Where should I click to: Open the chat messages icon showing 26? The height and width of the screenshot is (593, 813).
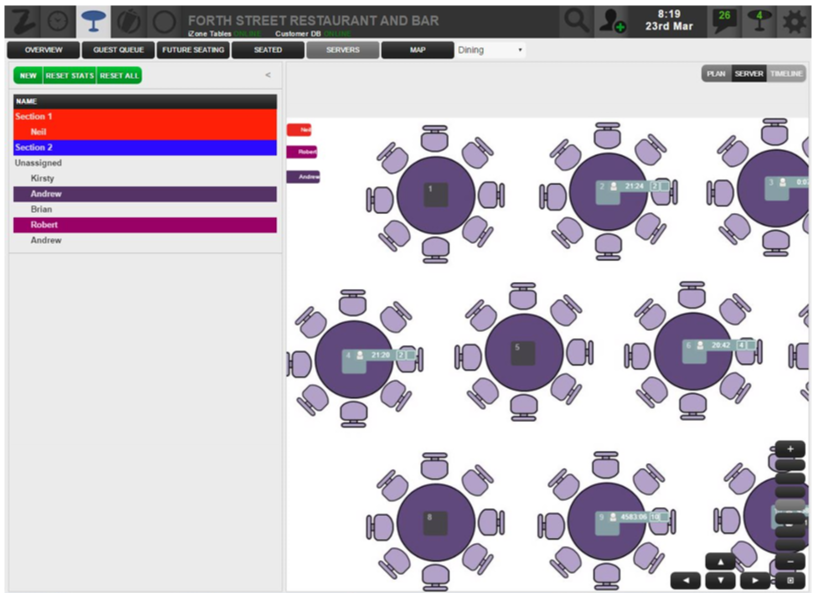click(x=723, y=20)
